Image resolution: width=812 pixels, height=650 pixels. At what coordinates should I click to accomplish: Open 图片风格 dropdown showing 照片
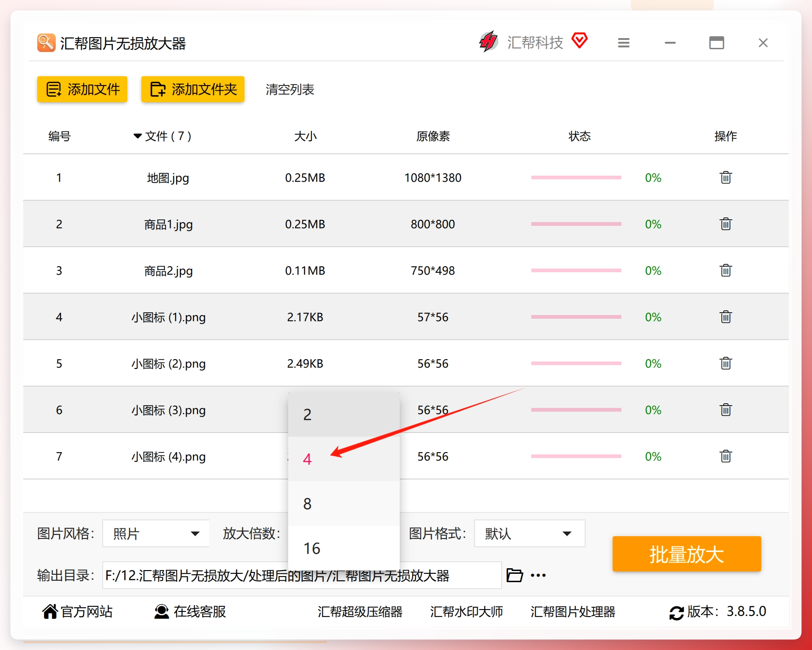pyautogui.click(x=156, y=533)
